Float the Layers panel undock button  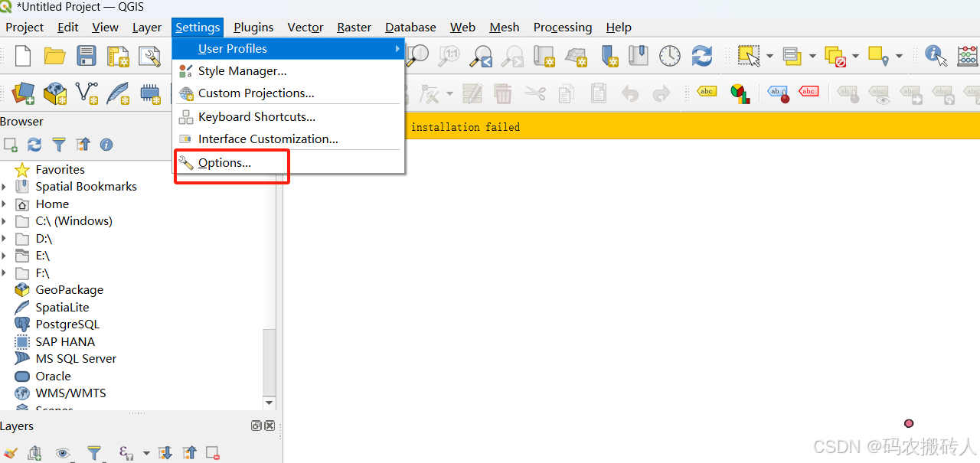click(256, 426)
